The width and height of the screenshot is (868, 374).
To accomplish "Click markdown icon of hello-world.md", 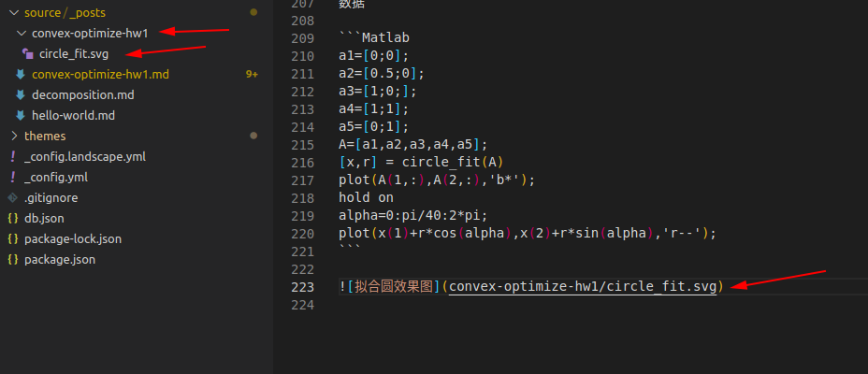I will [x=21, y=116].
